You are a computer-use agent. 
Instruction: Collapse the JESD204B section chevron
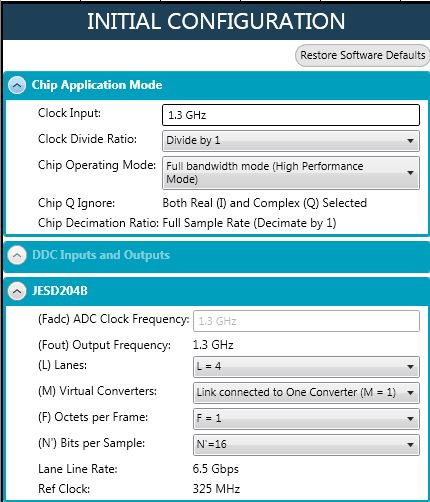[17, 291]
